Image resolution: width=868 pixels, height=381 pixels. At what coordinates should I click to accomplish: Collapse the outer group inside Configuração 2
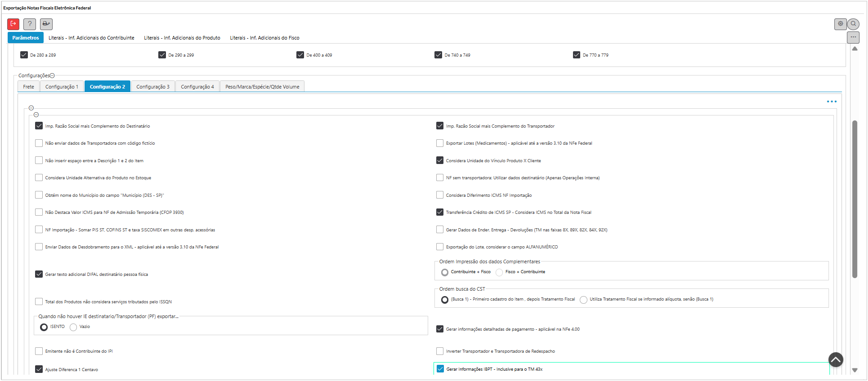31,108
